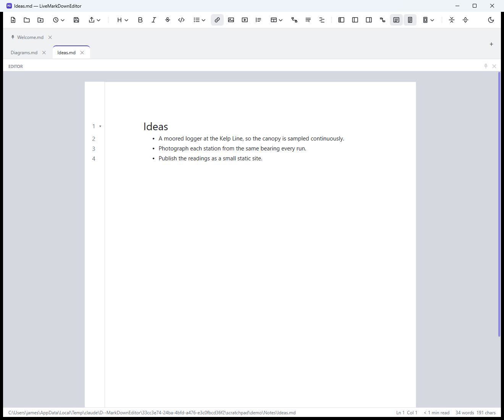Viewport: 504px width, 420px height.
Task: Apply bold formatting
Action: [x=140, y=20]
